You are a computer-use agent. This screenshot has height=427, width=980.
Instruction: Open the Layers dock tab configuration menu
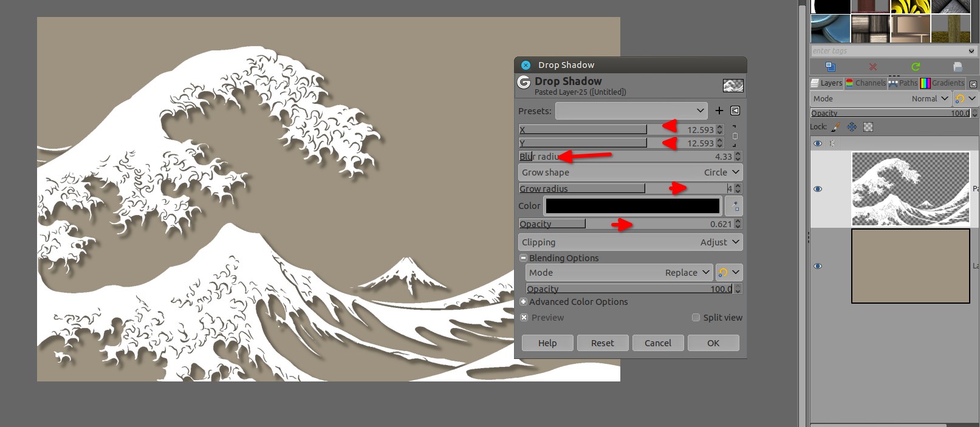click(973, 84)
